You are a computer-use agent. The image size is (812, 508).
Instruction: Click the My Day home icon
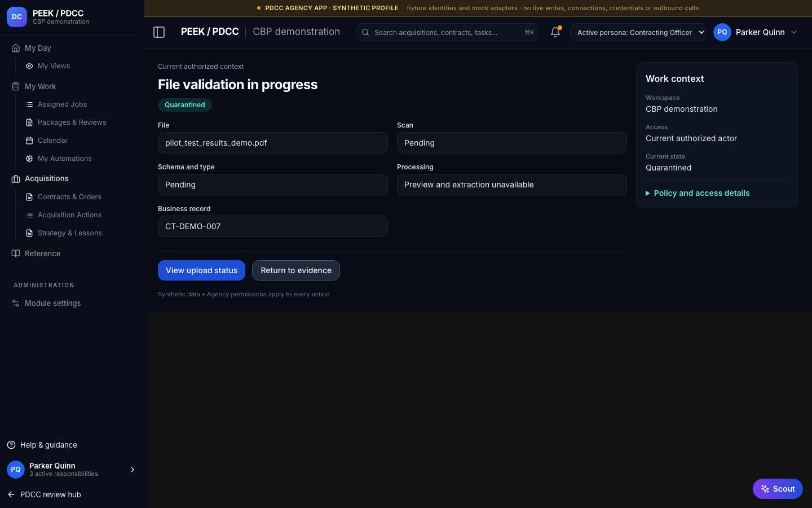coord(16,48)
